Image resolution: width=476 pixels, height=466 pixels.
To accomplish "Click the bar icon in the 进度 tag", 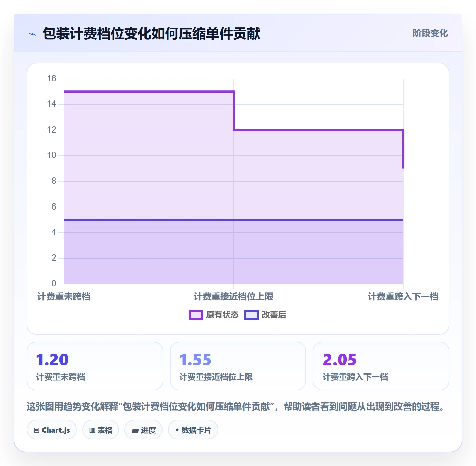I will click(135, 431).
